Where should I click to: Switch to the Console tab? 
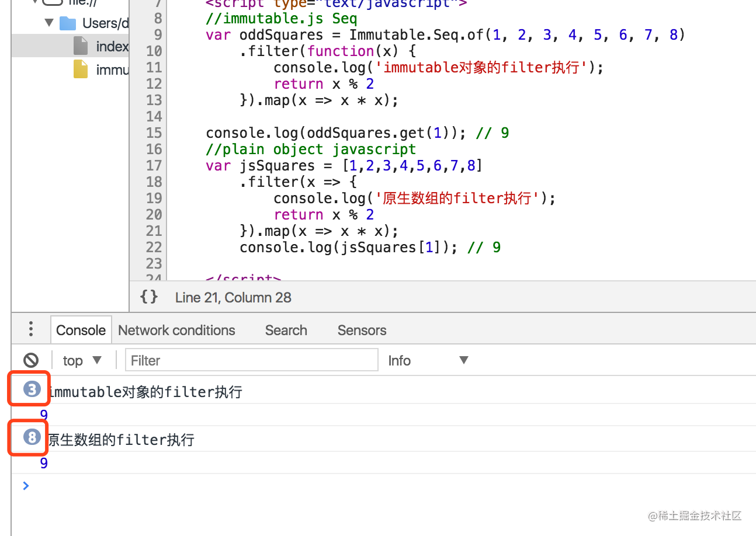pos(81,330)
